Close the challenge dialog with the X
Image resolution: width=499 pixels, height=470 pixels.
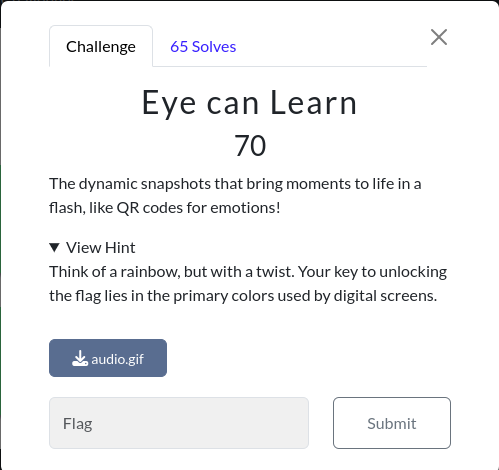(x=439, y=37)
